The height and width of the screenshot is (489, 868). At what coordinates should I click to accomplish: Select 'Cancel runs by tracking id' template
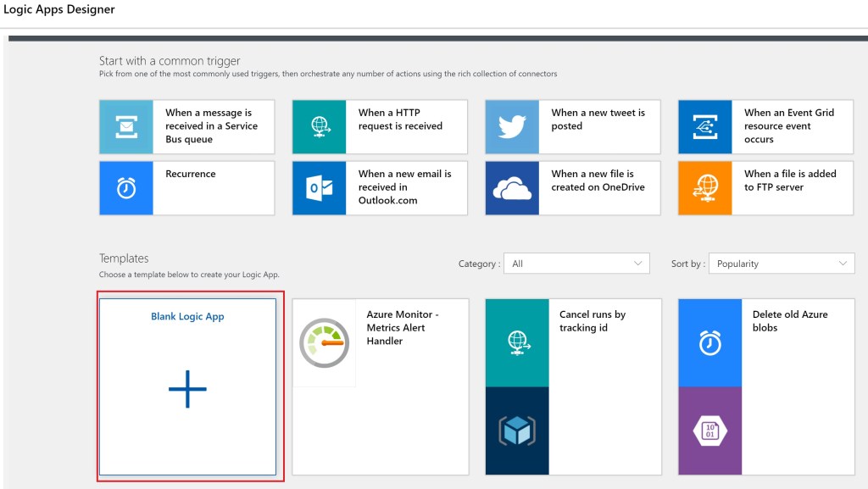pos(593,320)
